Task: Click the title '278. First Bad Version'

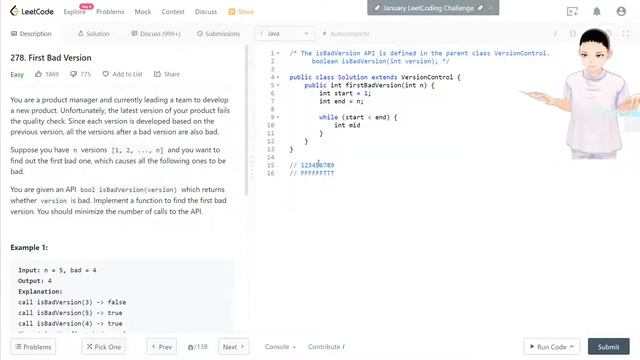Action: [51, 58]
